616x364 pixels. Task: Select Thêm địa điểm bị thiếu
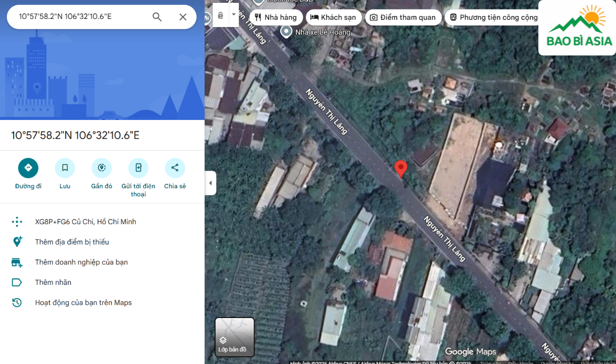[x=72, y=242]
